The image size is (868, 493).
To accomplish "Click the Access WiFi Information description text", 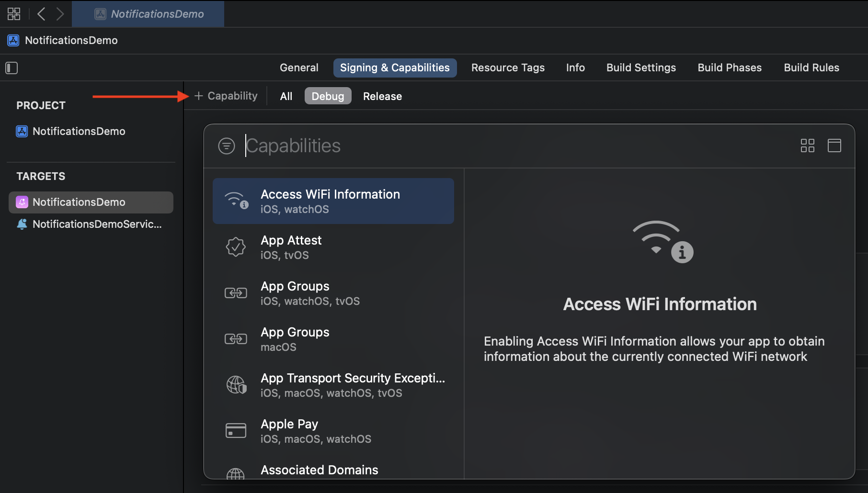I will click(x=654, y=349).
